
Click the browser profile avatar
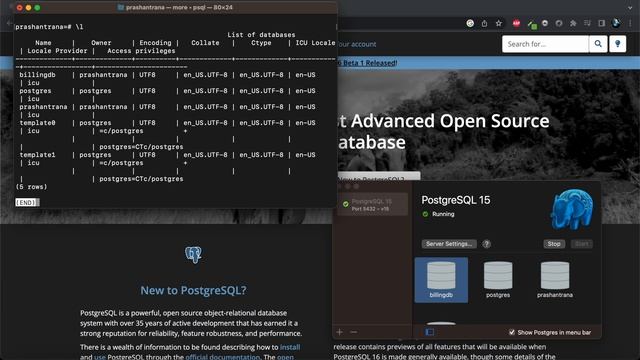pyautogui.click(x=616, y=23)
